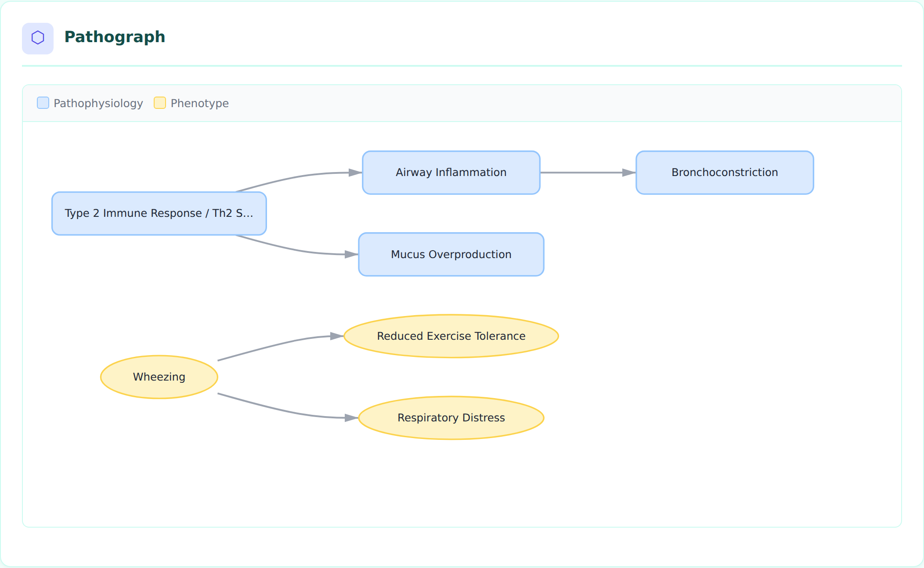Select the Mucus Overproduction node
The height and width of the screenshot is (568, 924).
pos(451,255)
